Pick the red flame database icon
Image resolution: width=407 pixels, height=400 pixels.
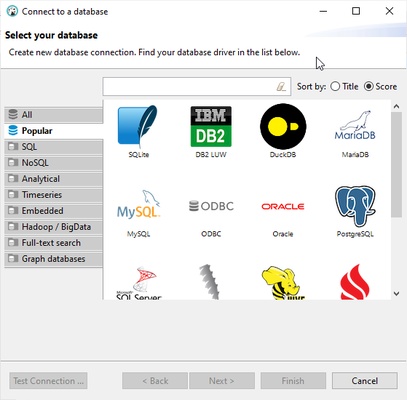[355, 282]
